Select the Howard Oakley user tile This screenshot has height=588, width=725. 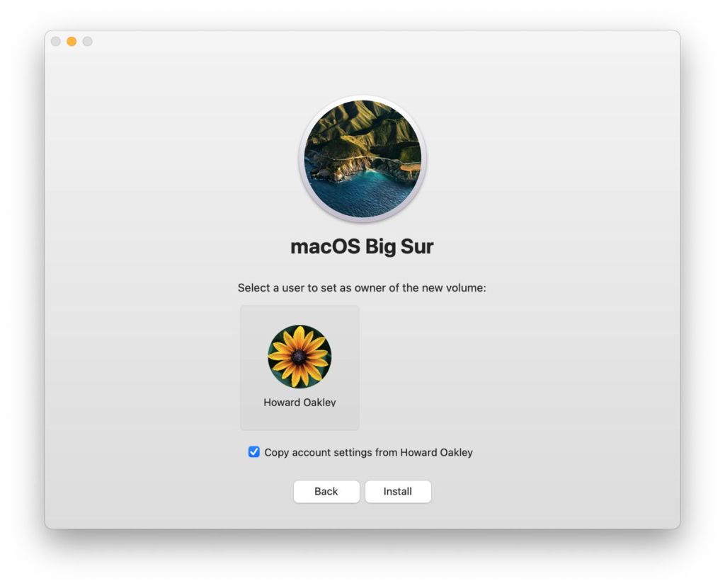coord(299,367)
